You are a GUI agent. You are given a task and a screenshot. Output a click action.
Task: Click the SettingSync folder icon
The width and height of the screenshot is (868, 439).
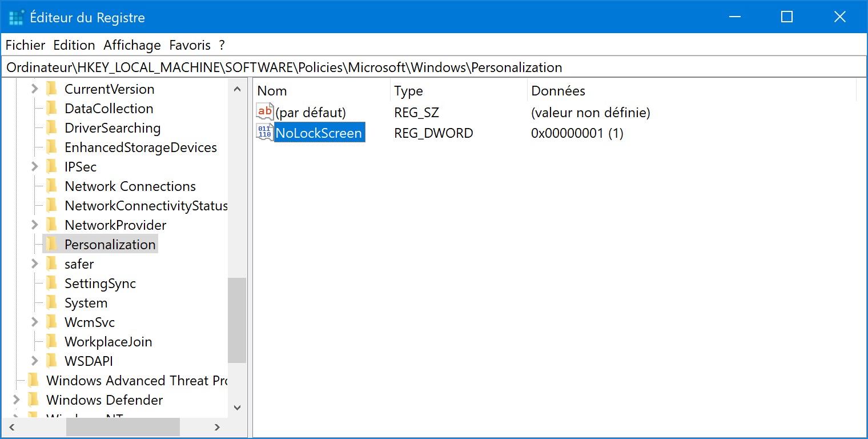pos(51,283)
